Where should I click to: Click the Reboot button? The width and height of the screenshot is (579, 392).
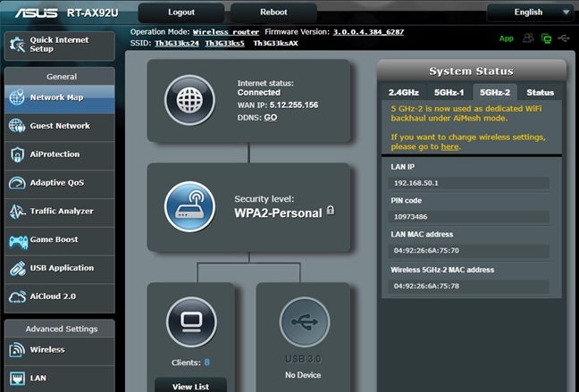tap(273, 13)
